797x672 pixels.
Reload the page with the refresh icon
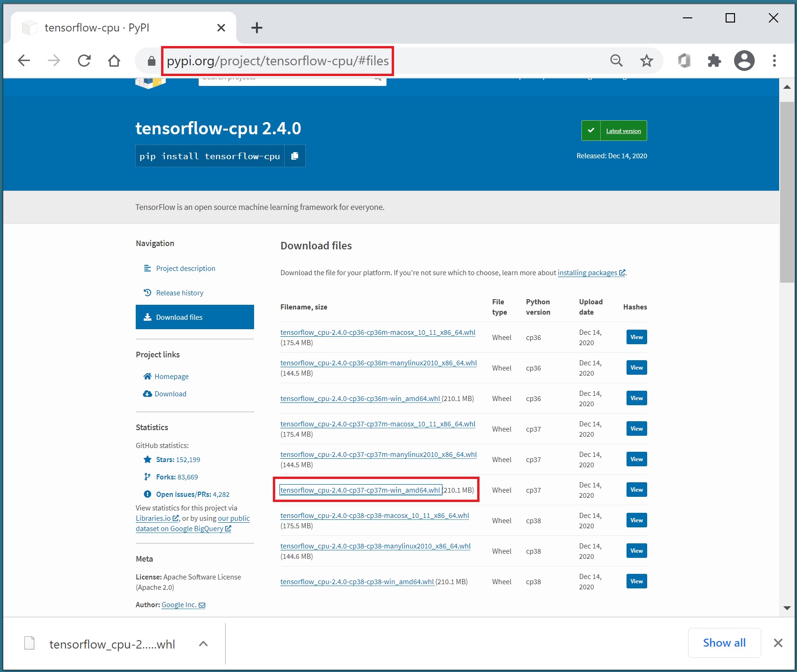click(84, 61)
